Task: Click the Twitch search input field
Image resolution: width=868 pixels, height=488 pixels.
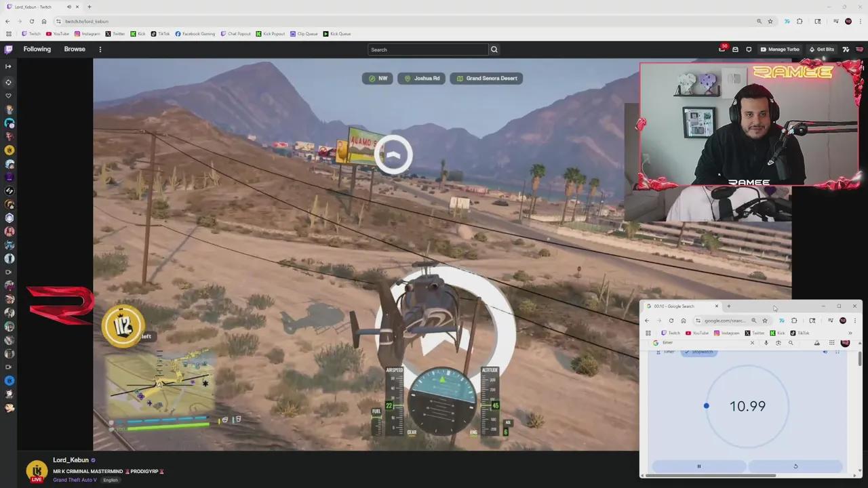Action: [x=428, y=49]
